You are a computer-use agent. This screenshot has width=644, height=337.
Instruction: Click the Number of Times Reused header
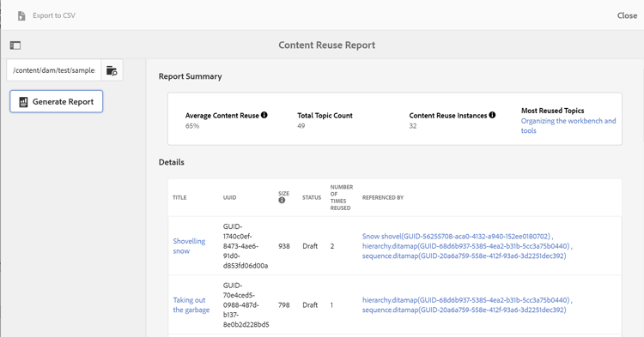click(341, 197)
